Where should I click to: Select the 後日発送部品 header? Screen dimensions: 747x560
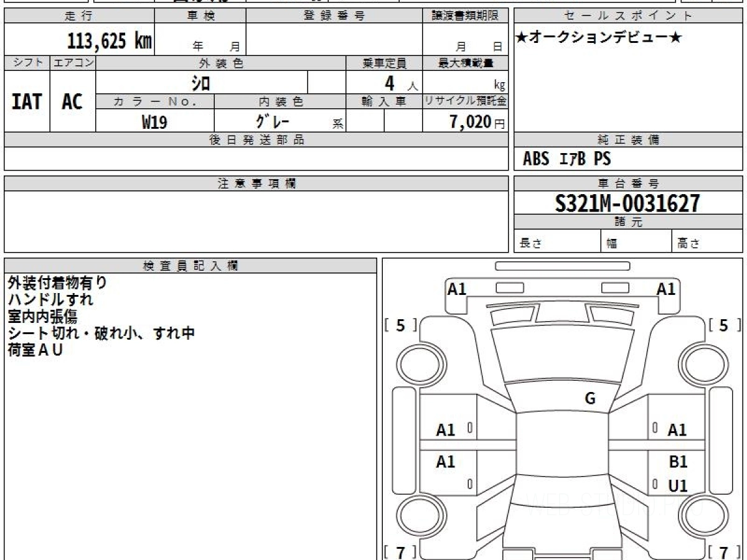click(x=256, y=140)
